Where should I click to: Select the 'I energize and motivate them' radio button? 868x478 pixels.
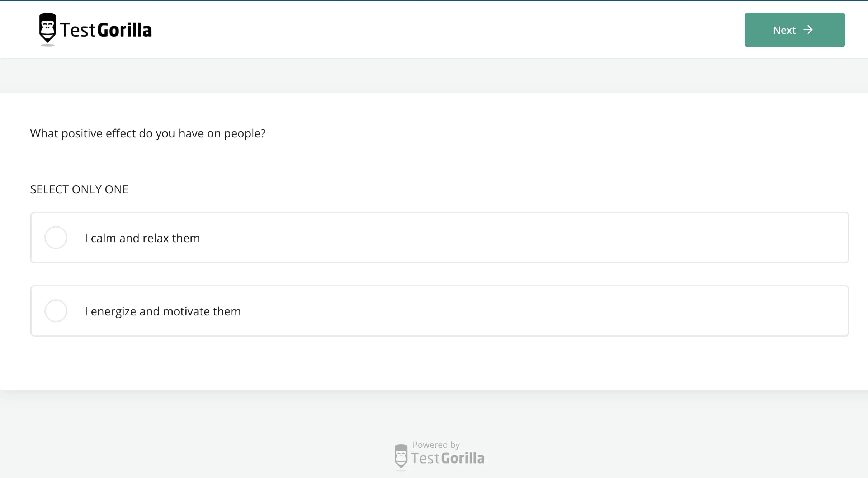coord(56,311)
